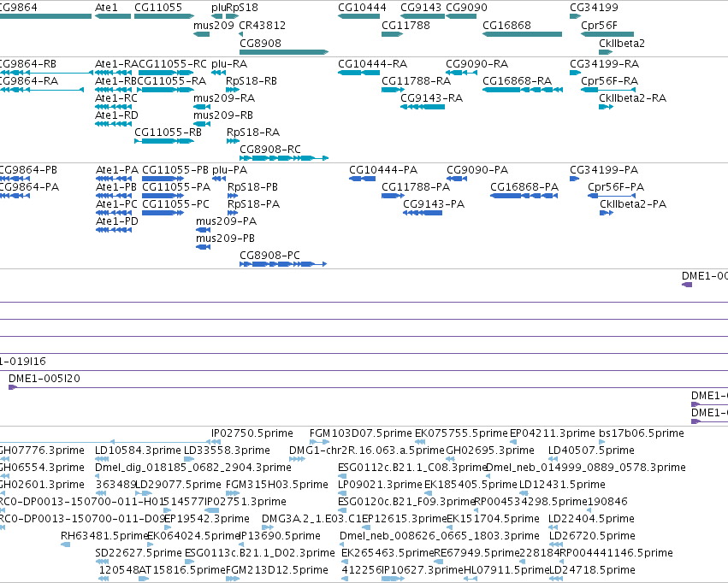This screenshot has width=728, height=583.
Task: Click the FGM213D12.5prime EST label
Action: [x=277, y=570]
